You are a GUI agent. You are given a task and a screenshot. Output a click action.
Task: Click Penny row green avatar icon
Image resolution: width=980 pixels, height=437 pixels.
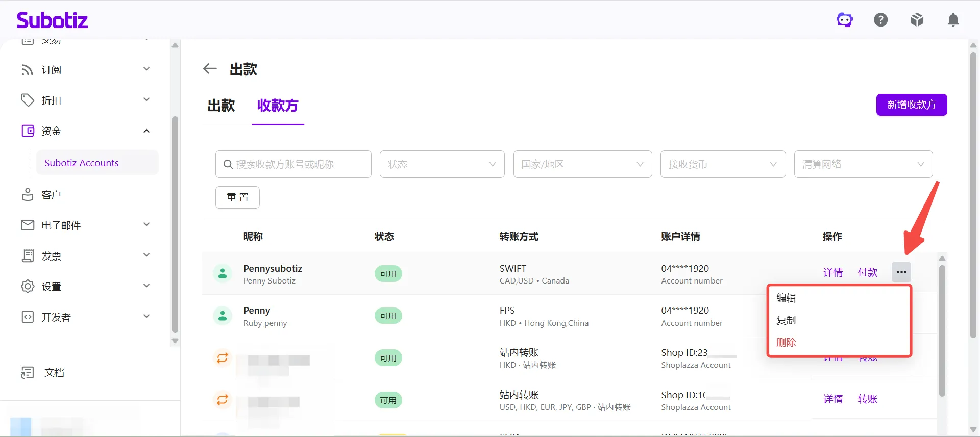tap(223, 316)
